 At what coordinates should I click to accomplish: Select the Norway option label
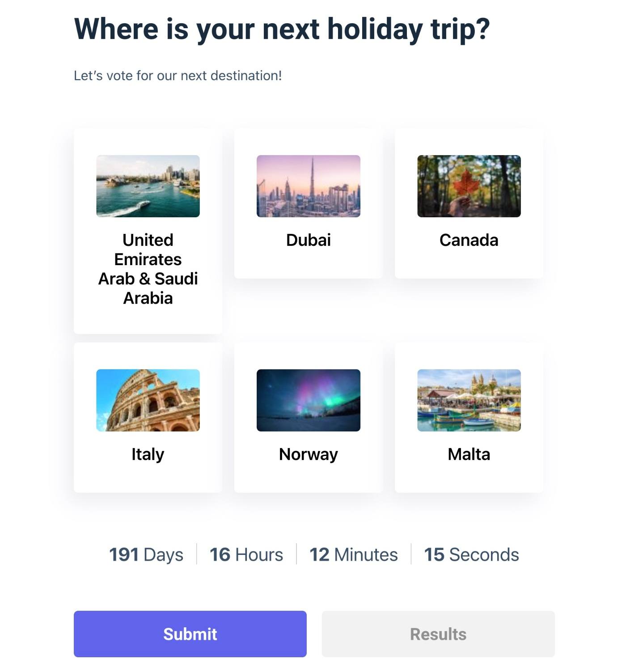(309, 454)
